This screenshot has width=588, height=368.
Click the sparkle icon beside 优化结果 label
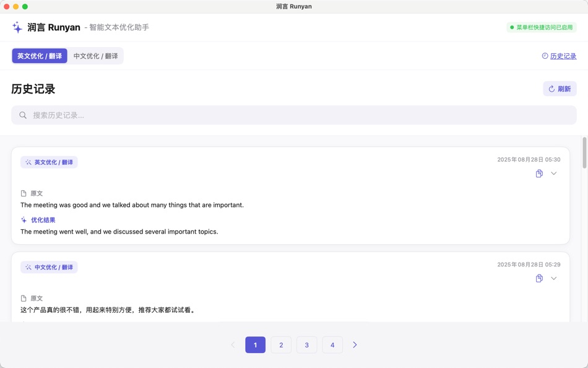click(x=23, y=219)
